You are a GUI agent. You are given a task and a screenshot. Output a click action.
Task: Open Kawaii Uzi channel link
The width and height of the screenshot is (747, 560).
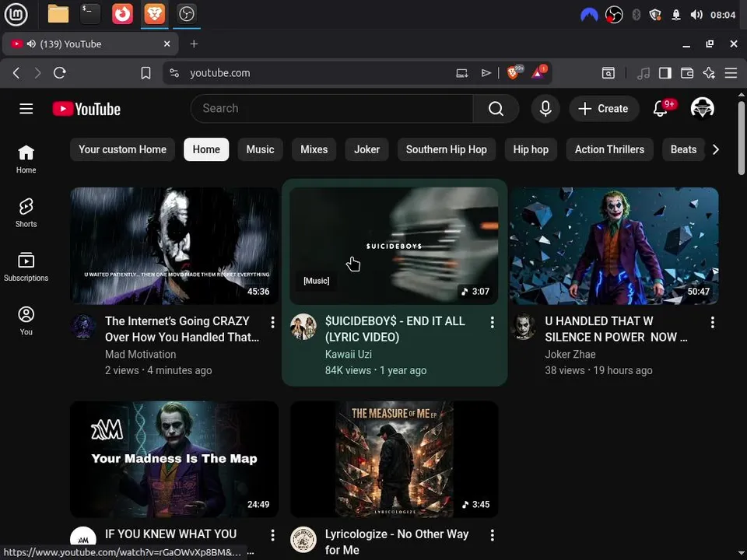(349, 355)
